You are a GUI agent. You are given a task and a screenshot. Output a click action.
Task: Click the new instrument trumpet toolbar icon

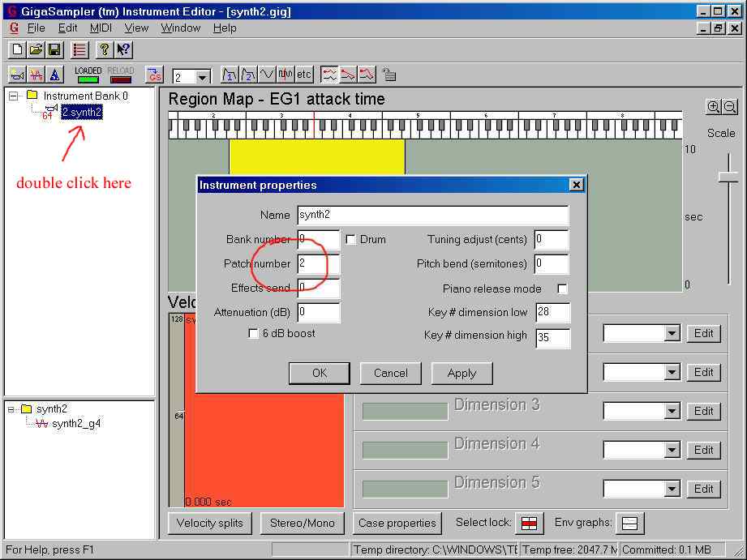pyautogui.click(x=17, y=75)
